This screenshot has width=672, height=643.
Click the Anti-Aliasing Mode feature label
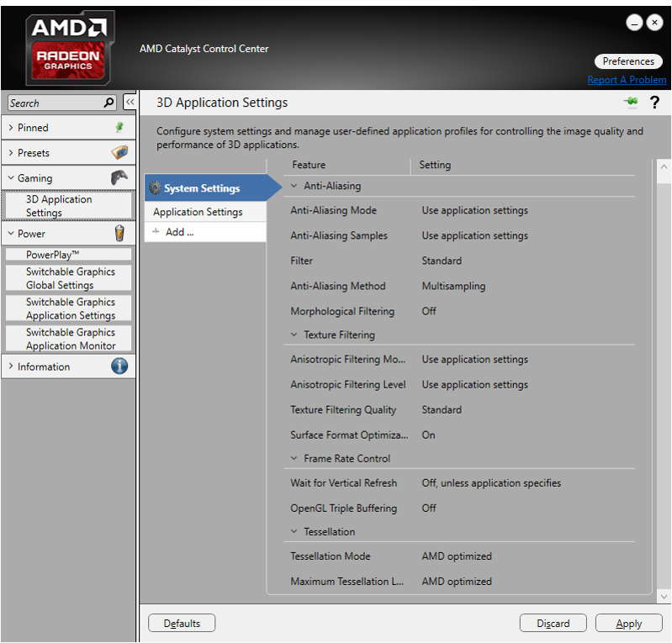[333, 210]
